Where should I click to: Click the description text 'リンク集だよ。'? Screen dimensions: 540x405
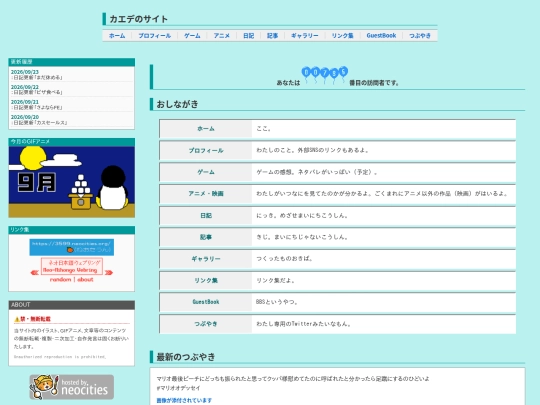pos(276,280)
